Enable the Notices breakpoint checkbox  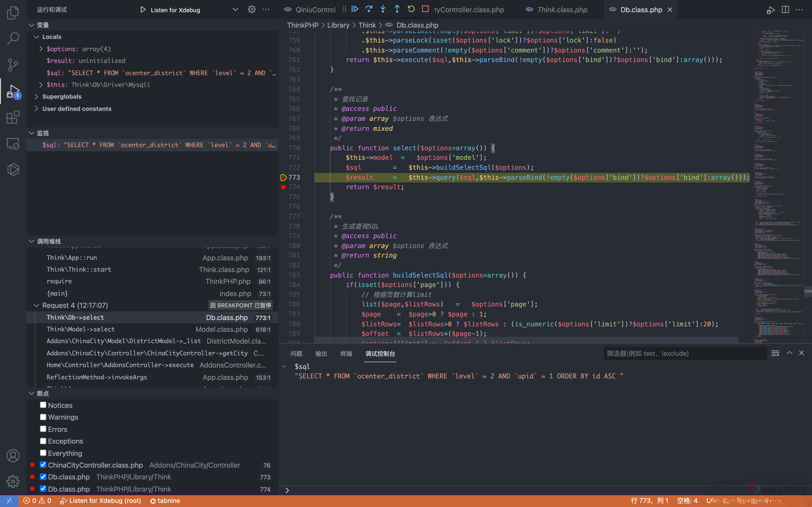(x=43, y=405)
